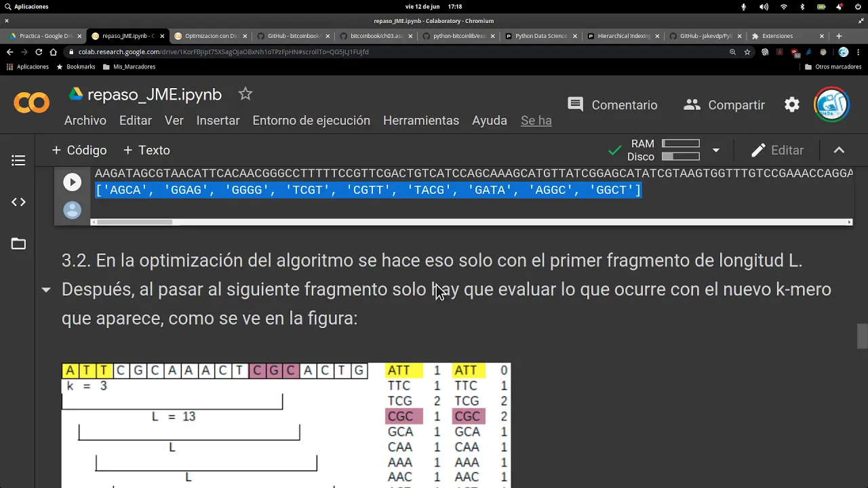Switch to the Extensiones tab
868x488 pixels.
[787, 36]
